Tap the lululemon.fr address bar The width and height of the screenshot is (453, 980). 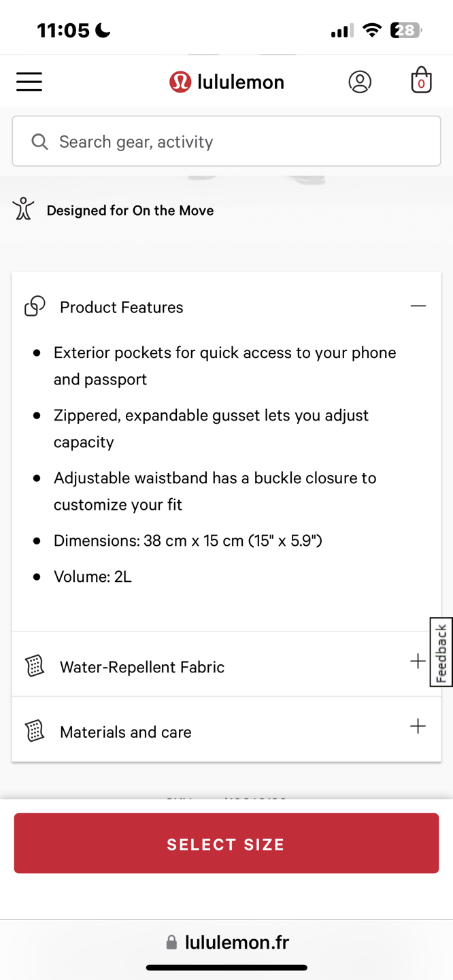228,942
